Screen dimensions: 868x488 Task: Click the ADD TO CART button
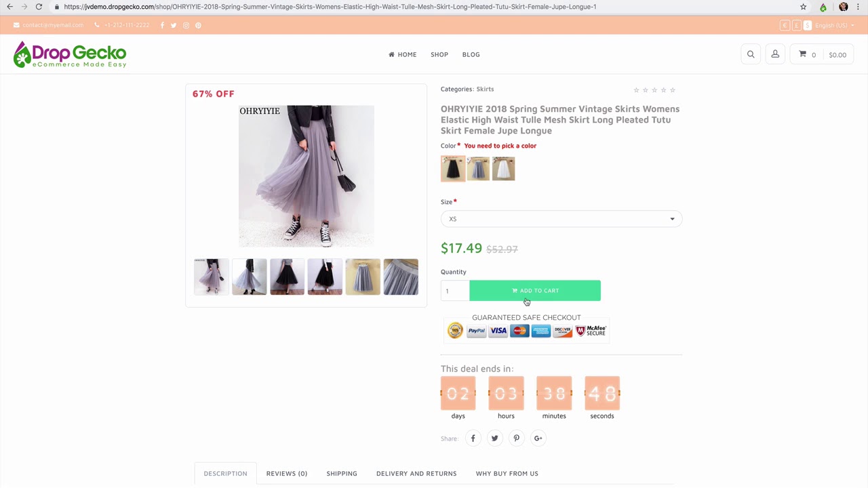tap(535, 291)
